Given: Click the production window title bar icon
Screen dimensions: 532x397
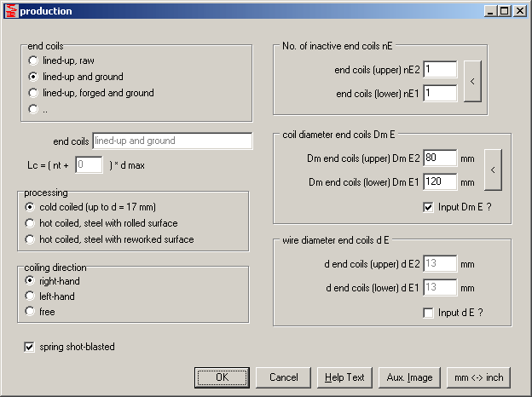Looking at the screenshot, I should [x=11, y=11].
